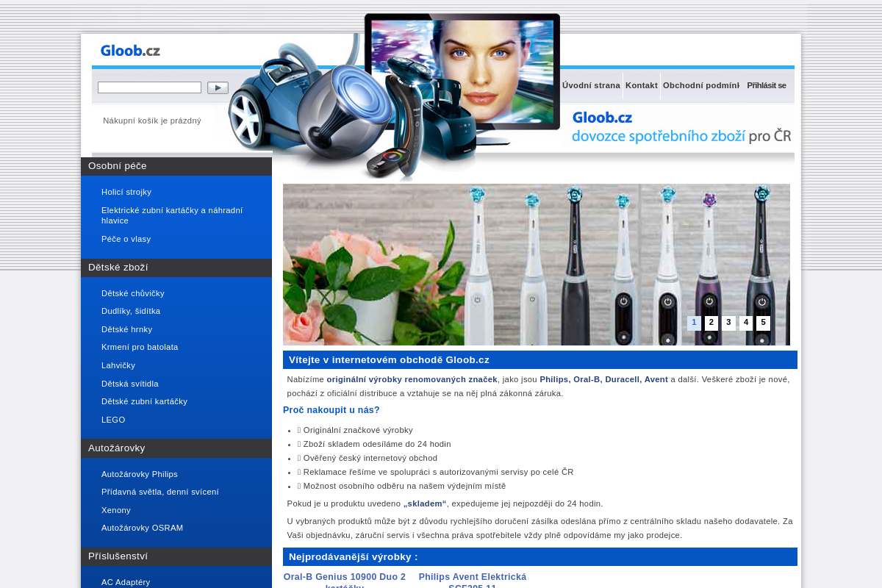
Task: Select slide 3 in the banner slideshow
Action: [728, 323]
